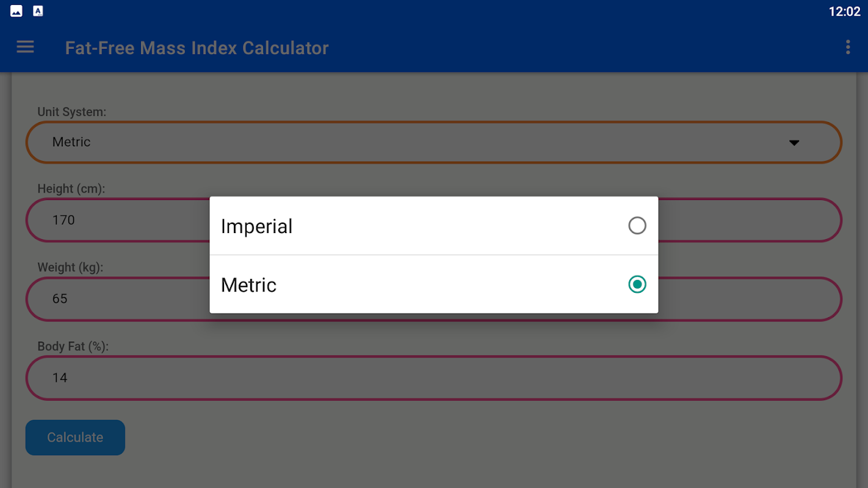The width and height of the screenshot is (868, 488).
Task: Tap the image notification icon in status bar
Action: tap(16, 11)
